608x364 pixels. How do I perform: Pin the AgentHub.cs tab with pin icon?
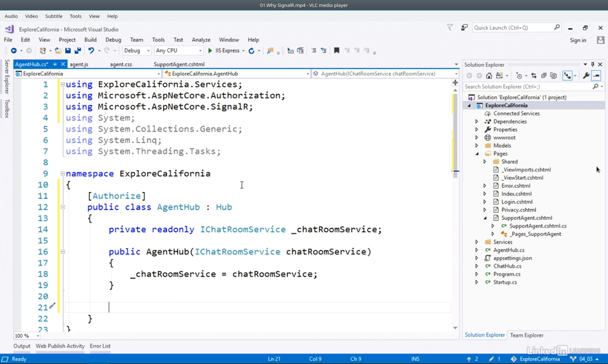[x=55, y=64]
